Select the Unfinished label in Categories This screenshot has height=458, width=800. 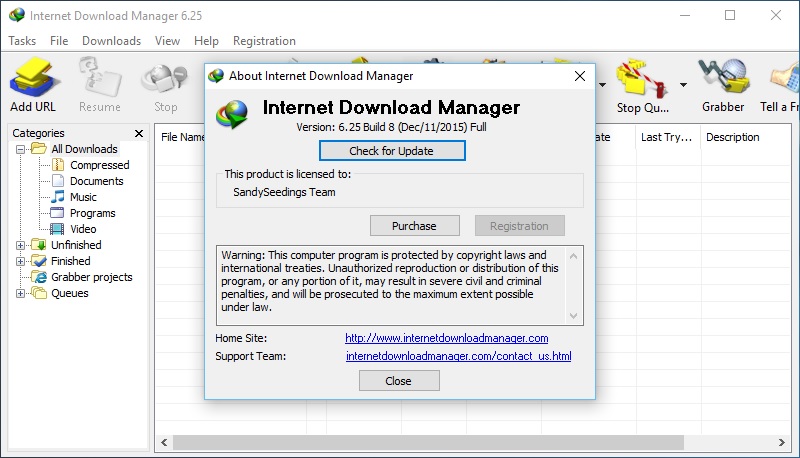76,245
